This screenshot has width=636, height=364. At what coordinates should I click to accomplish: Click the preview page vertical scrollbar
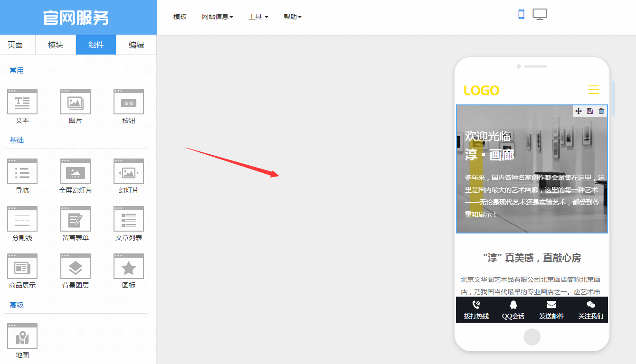614,98
